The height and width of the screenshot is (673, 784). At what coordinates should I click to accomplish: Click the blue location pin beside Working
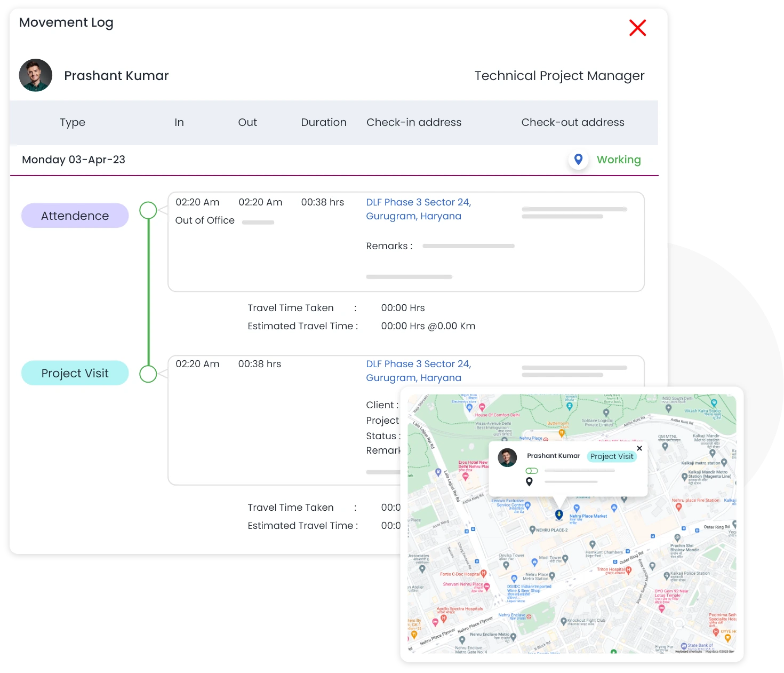pos(578,160)
